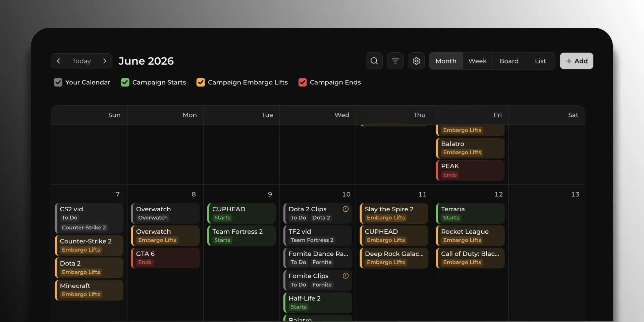The image size is (644, 322).
Task: Select day number 13
Action: tap(575, 194)
